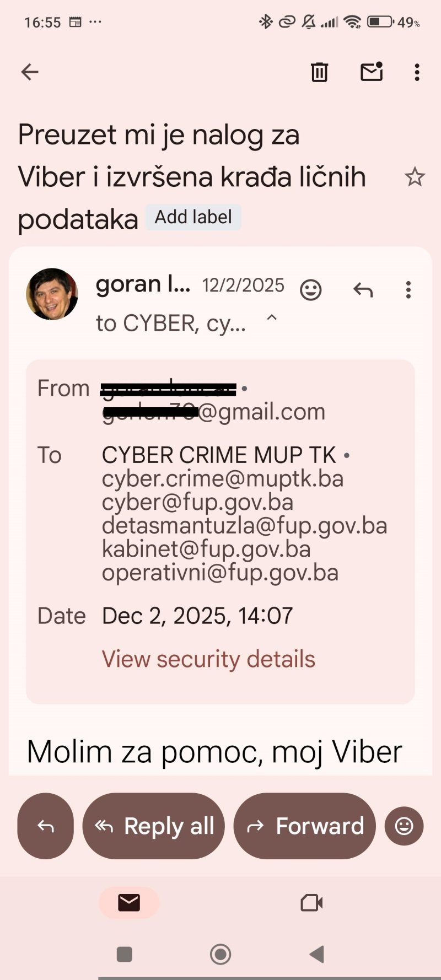The height and width of the screenshot is (980, 441).
Task: Open the message options three-dot menu
Action: click(408, 289)
